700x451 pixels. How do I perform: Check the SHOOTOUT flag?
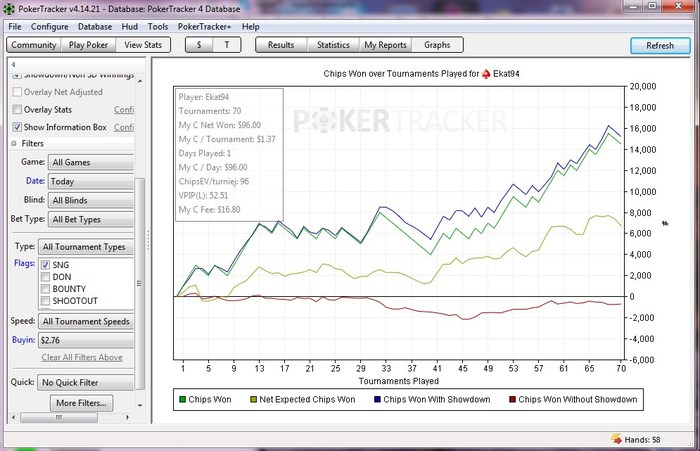point(45,301)
